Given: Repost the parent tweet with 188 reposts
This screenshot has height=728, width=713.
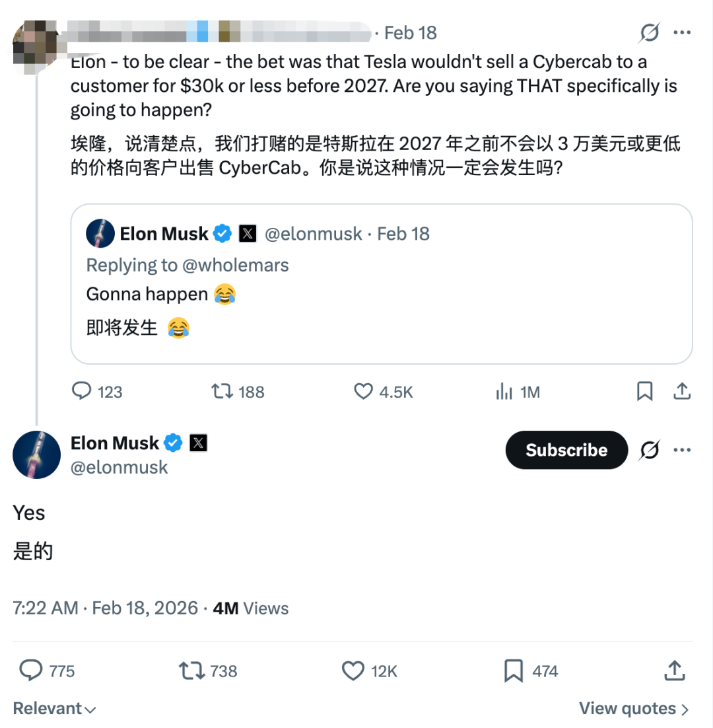Looking at the screenshot, I should point(222,392).
